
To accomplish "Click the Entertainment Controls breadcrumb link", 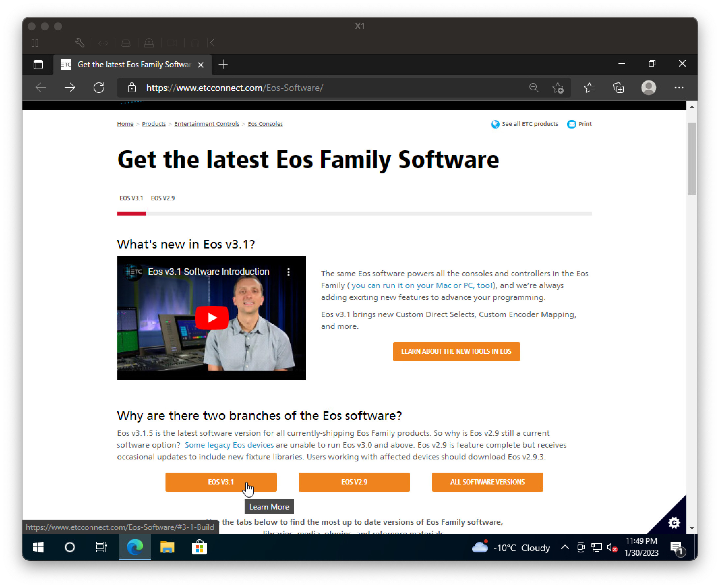I will 207,124.
